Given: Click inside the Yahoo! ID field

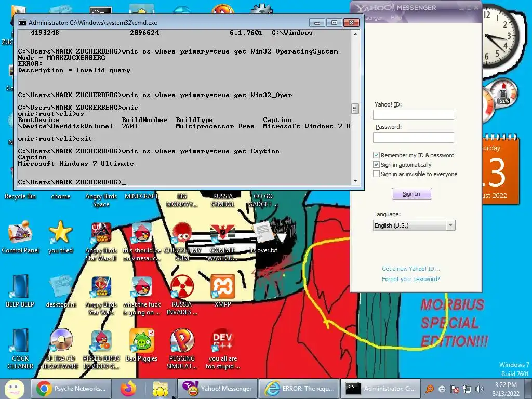Looking at the screenshot, I should click(413, 115).
